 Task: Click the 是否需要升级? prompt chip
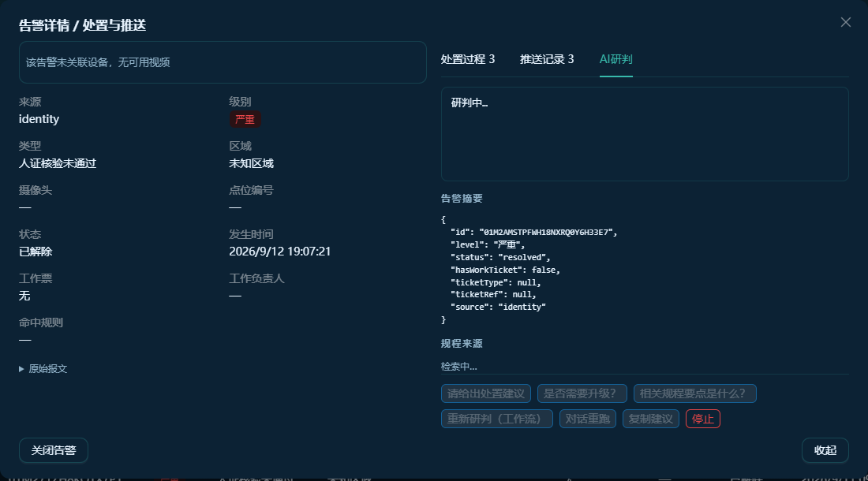[582, 393]
